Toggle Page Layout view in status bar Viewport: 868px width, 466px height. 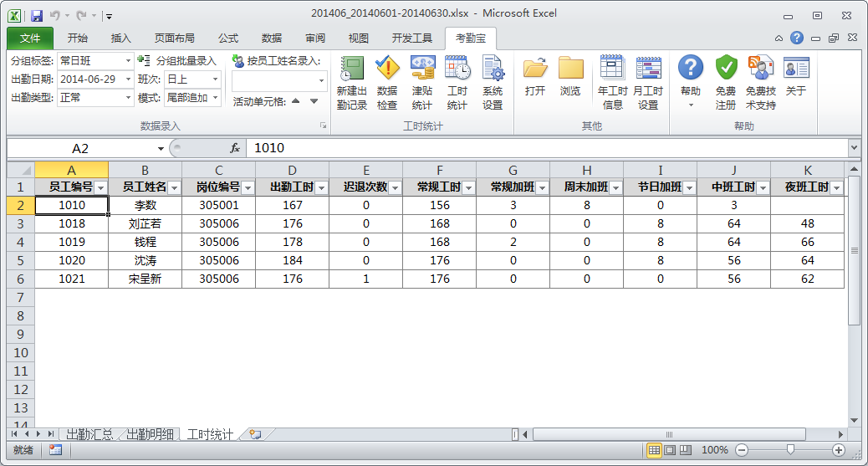tap(670, 450)
